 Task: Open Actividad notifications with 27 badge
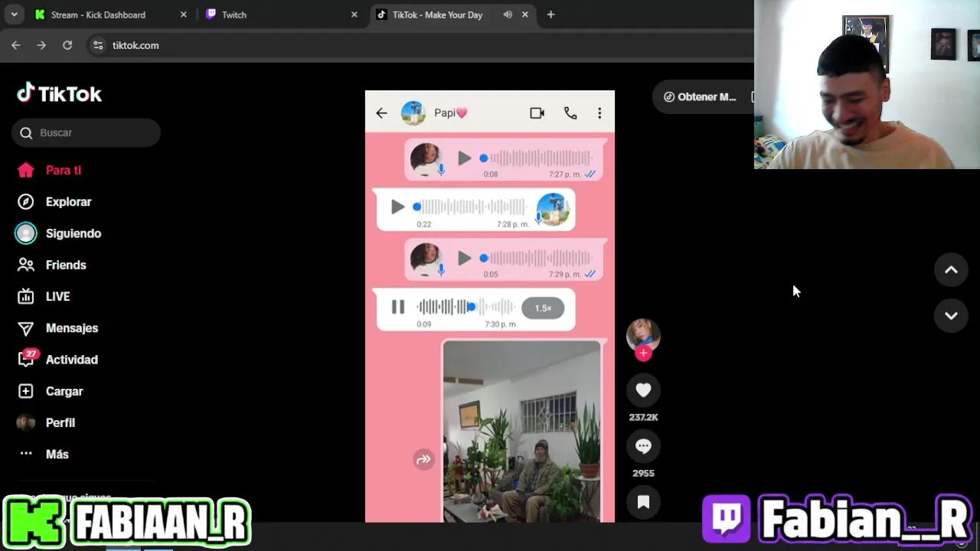click(x=71, y=359)
